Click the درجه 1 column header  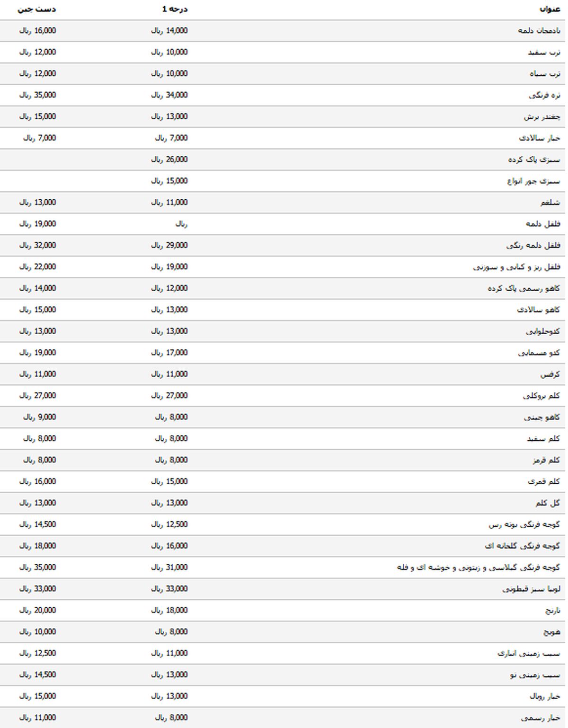click(x=175, y=9)
